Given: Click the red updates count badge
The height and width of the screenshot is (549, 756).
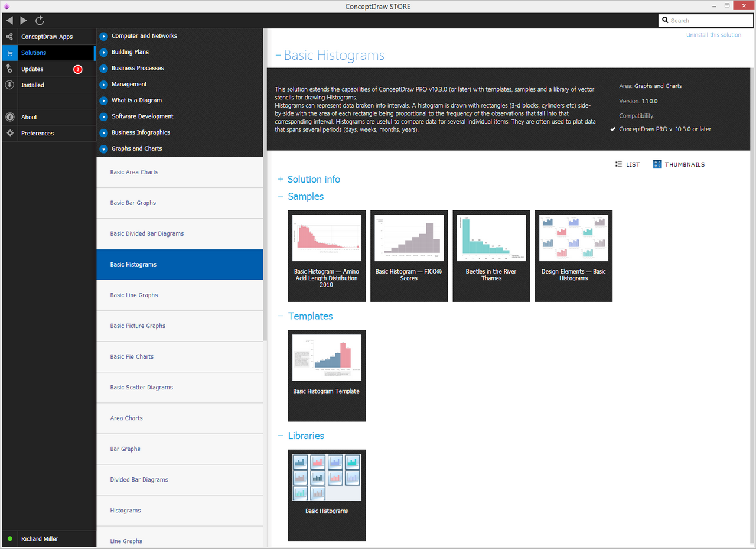Looking at the screenshot, I should point(77,69).
